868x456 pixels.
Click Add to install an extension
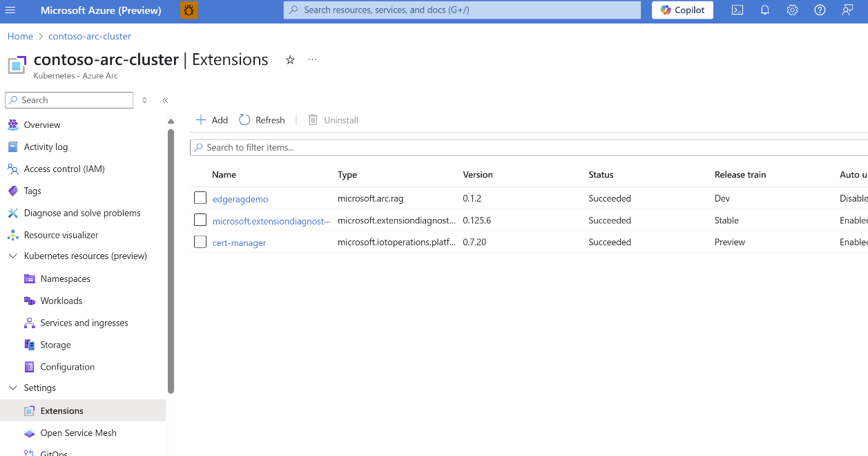click(212, 120)
